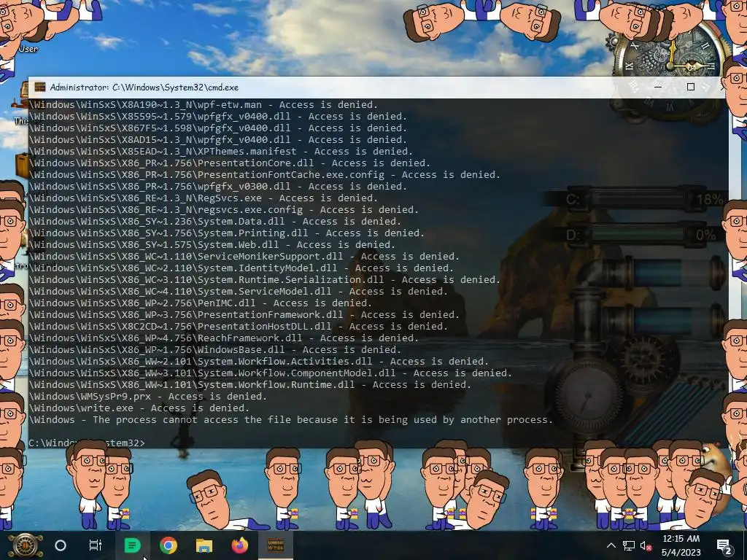
Task: Click the RegSvcs.exe access denied line
Action: pos(204,198)
